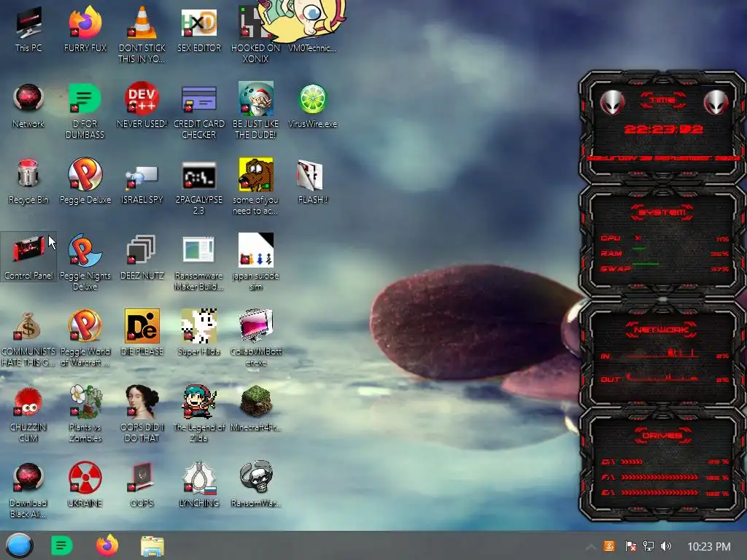Image resolution: width=747 pixels, height=560 pixels.
Task: Select the CHUZZIN CUM red fuzzball icon
Action: (x=28, y=414)
